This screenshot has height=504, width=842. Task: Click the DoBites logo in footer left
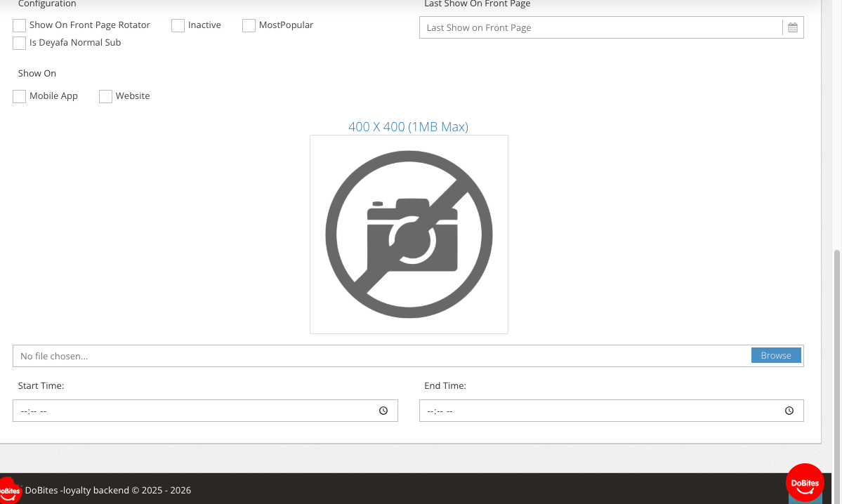coord(10,490)
